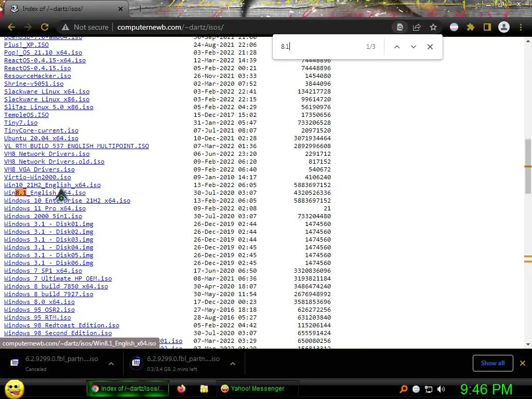Click the scroll down arrow of the page scrollbar
Image resolution: width=532 pixels, height=399 pixels.
click(x=528, y=344)
